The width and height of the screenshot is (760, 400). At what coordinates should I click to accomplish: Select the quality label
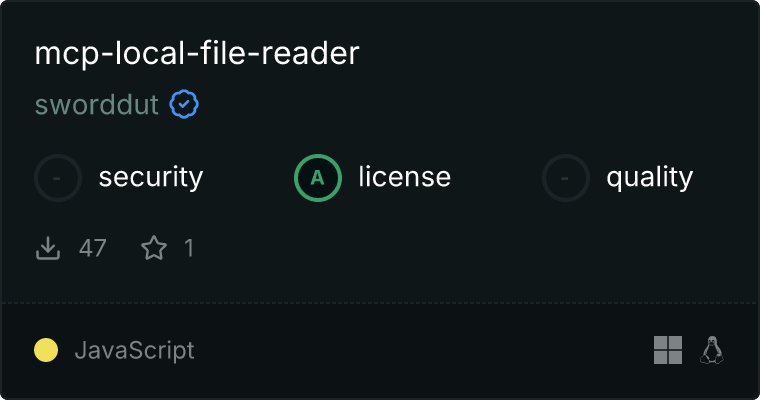pos(649,177)
